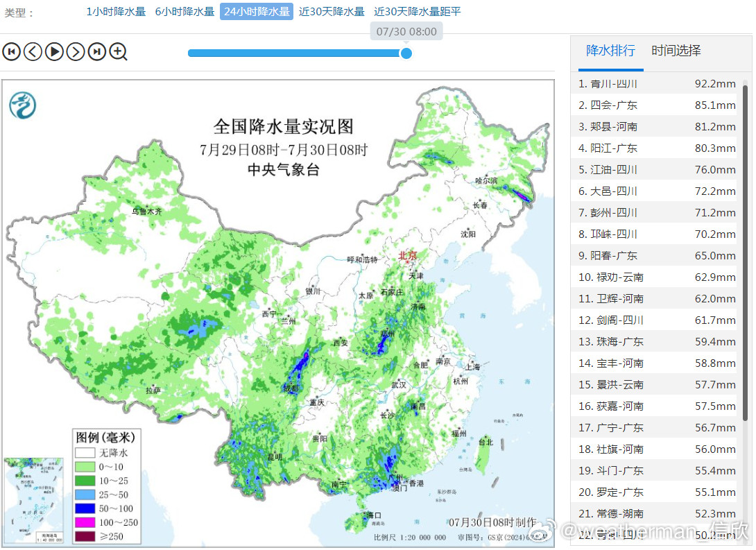Screen dimensions: 756x550
Task: Select the 24小时降水量 type
Action: click(x=257, y=12)
